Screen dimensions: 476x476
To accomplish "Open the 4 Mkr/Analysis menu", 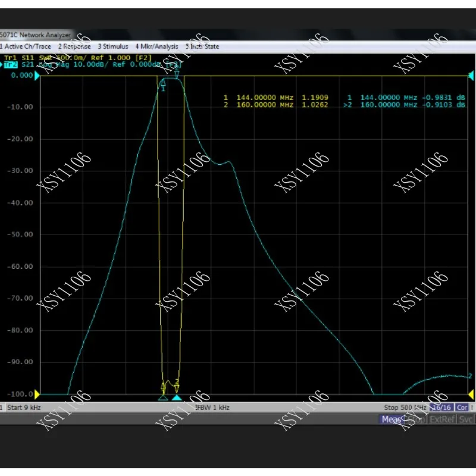I will 156,46.
